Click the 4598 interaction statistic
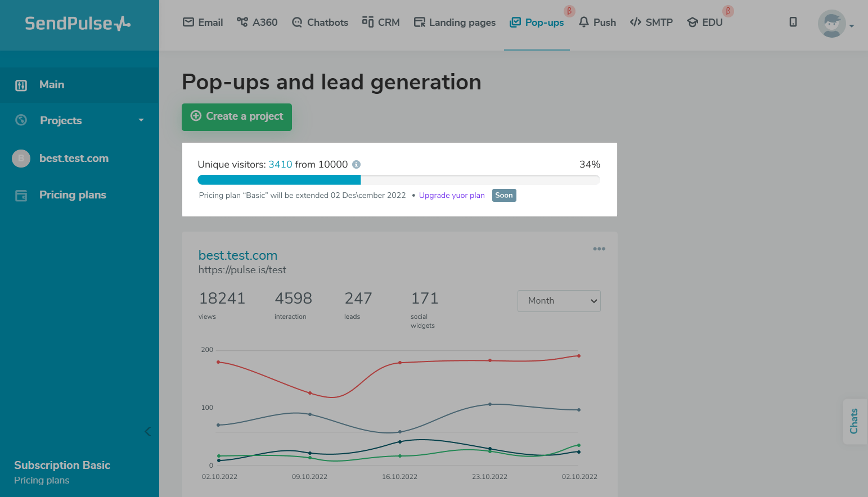 tap(293, 299)
